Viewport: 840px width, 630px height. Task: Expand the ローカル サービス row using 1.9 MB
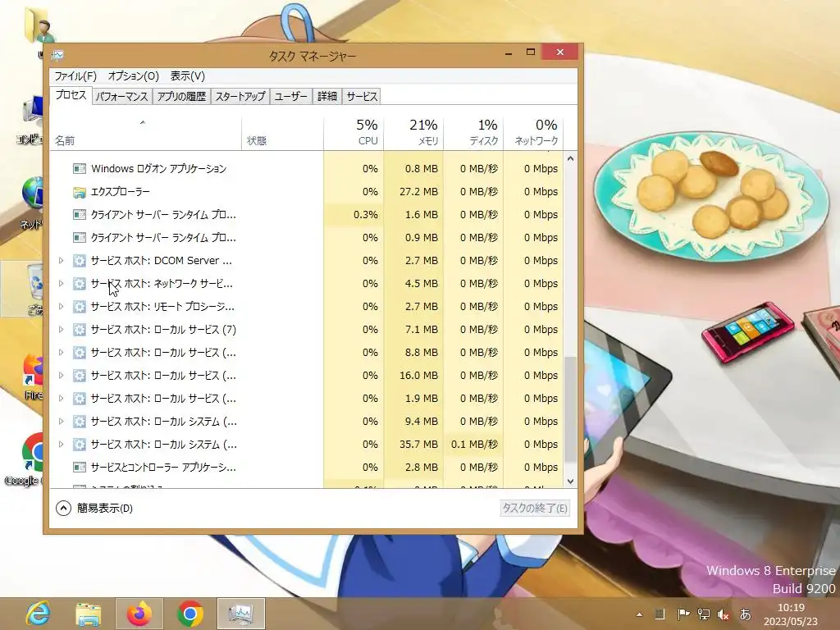pyautogui.click(x=61, y=399)
